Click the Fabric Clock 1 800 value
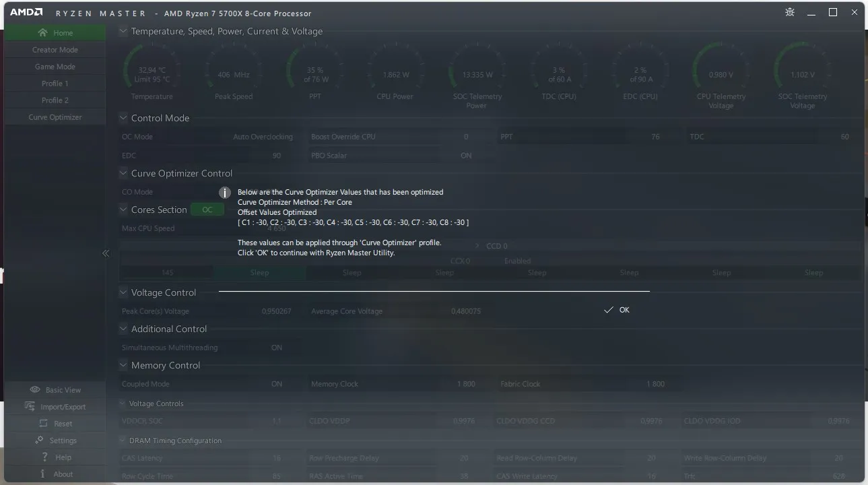Viewport: 868px width, 485px height. point(655,385)
